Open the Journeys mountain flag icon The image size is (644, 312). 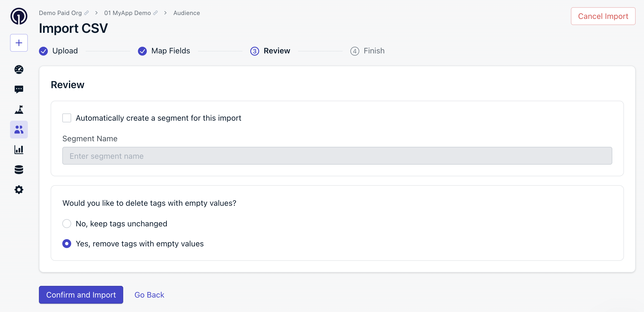click(19, 110)
